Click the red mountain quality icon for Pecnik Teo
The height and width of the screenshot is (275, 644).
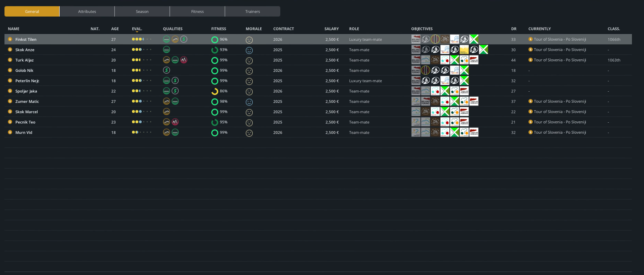[175, 122]
